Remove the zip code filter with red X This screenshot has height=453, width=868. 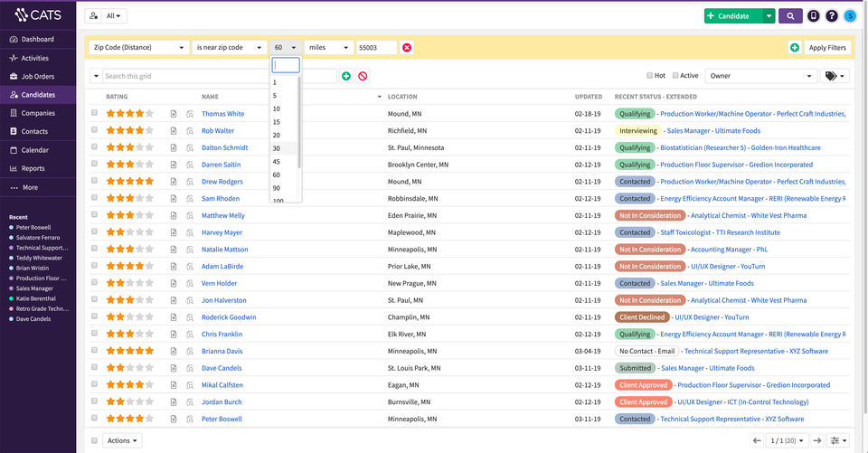407,47
